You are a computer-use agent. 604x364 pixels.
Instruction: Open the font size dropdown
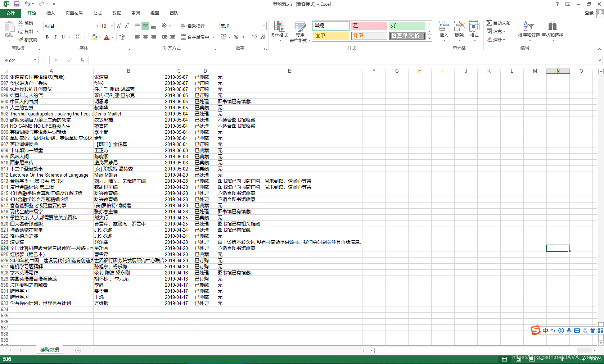112,26
